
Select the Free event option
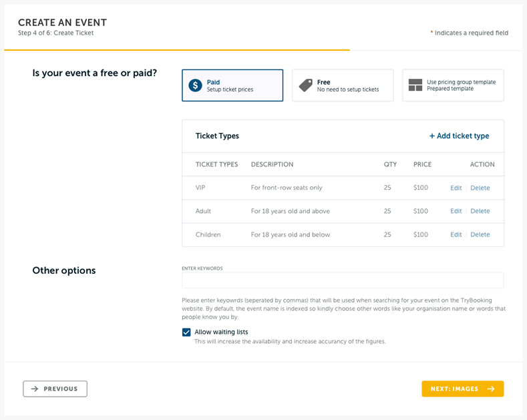[343, 85]
